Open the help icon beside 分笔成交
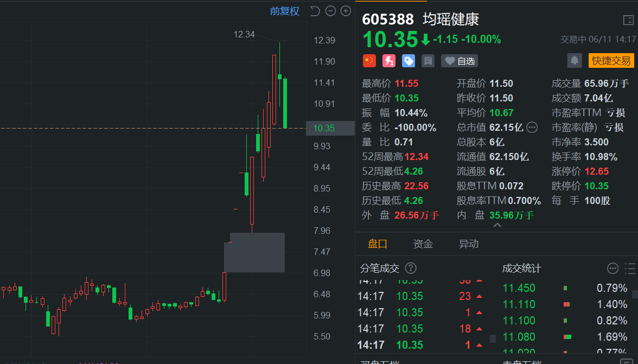The image size is (638, 364). click(411, 268)
